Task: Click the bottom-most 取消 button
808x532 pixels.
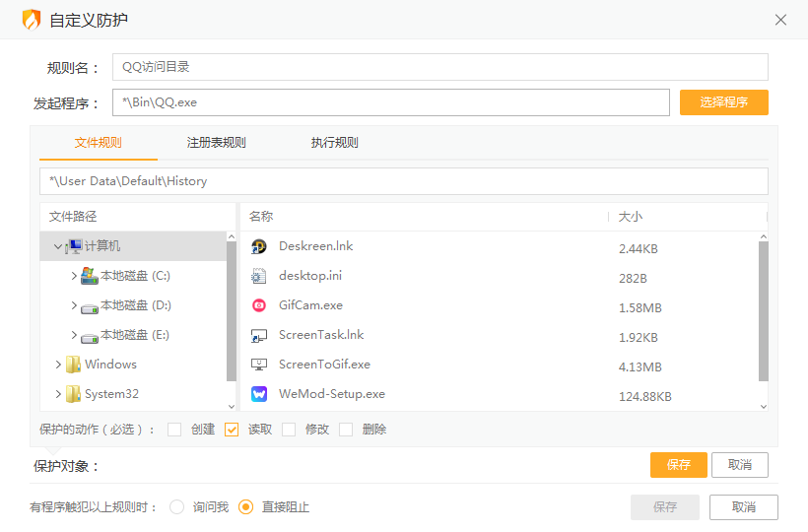Action: 744,507
